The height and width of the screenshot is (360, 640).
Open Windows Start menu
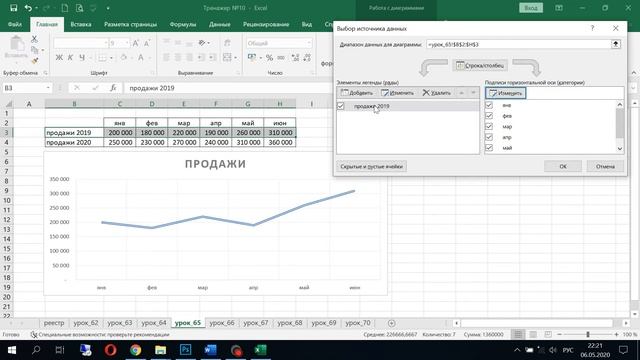[x=12, y=350]
